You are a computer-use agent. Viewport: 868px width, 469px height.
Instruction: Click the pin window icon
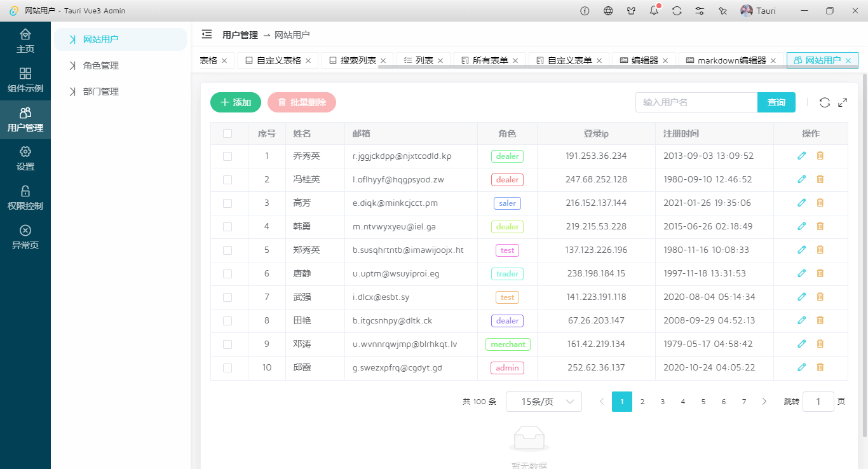[x=722, y=11]
